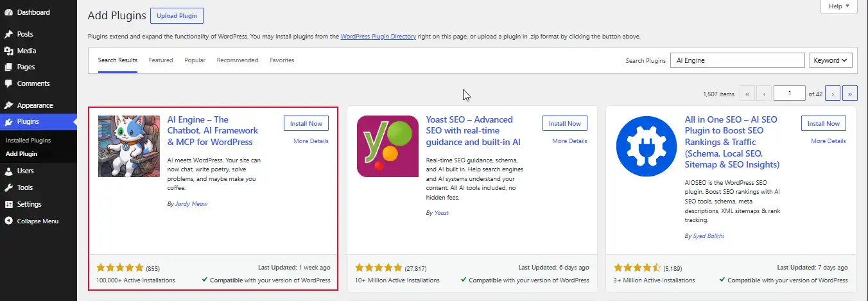Install the AI Engine plugin
This screenshot has width=868, height=301.
[x=306, y=123]
